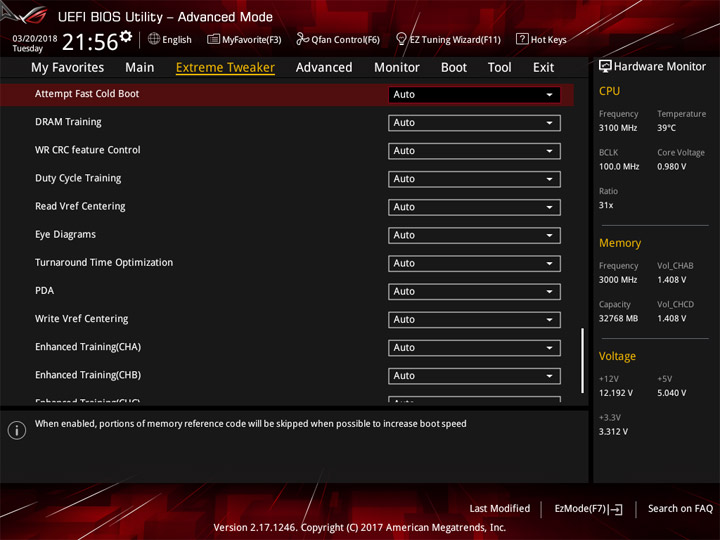The height and width of the screenshot is (540, 720).
Task: Select the WR CRC feature Control label
Action: (88, 150)
